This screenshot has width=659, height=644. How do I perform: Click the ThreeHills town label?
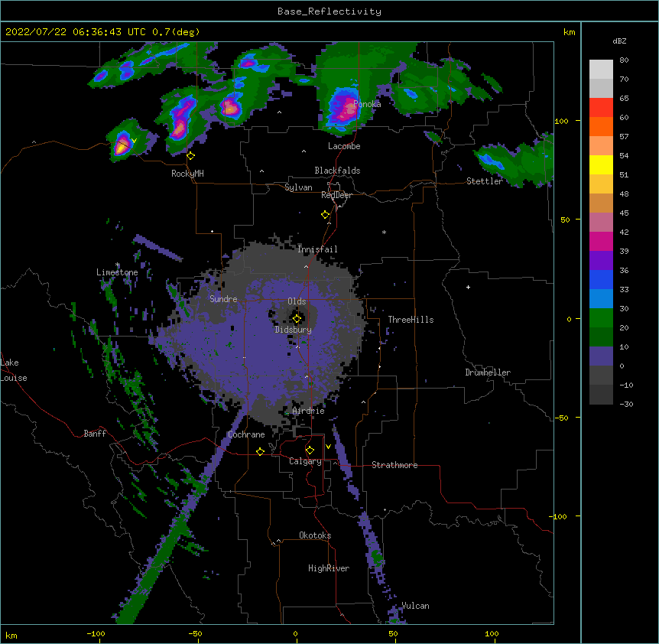(x=411, y=320)
